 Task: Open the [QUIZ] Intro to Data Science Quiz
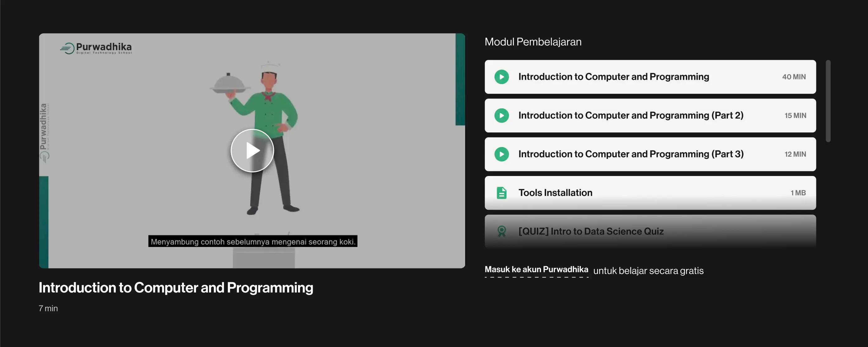click(591, 231)
